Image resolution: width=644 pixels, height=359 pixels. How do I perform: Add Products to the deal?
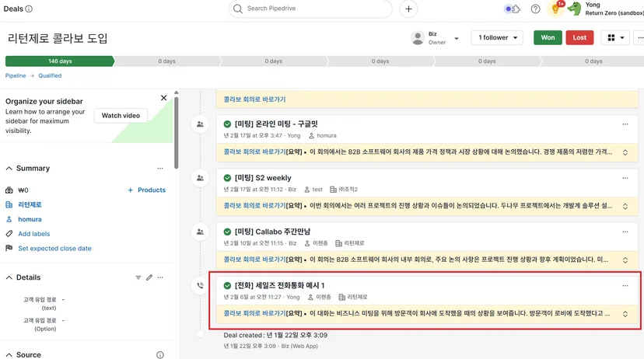pos(147,190)
